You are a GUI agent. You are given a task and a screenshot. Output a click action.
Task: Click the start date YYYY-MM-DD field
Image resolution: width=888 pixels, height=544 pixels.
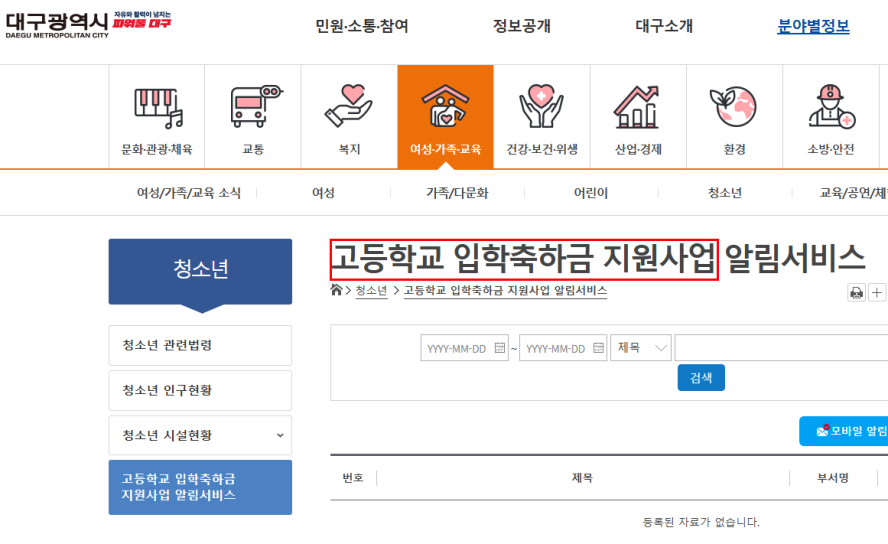[464, 348]
